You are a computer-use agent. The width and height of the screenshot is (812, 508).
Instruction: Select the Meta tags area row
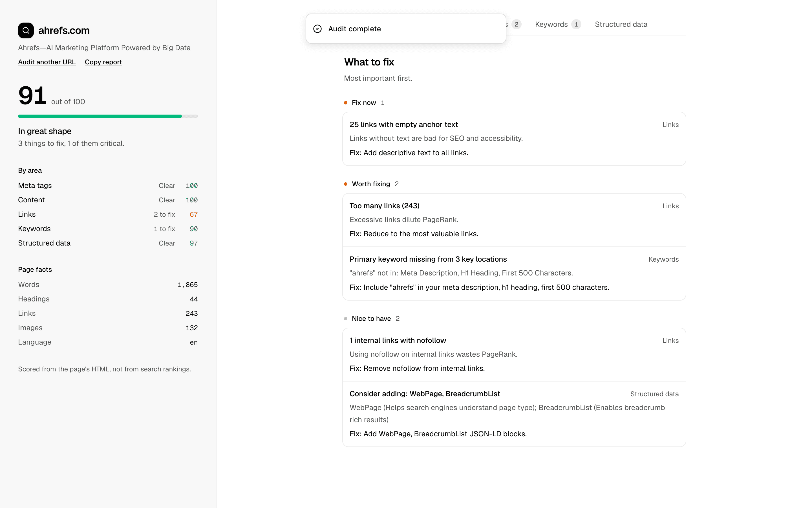(108, 185)
